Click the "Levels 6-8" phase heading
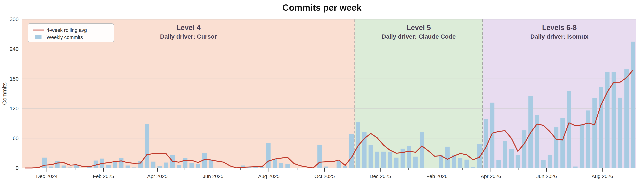Screen dimensions: 644x183 pos(559,28)
